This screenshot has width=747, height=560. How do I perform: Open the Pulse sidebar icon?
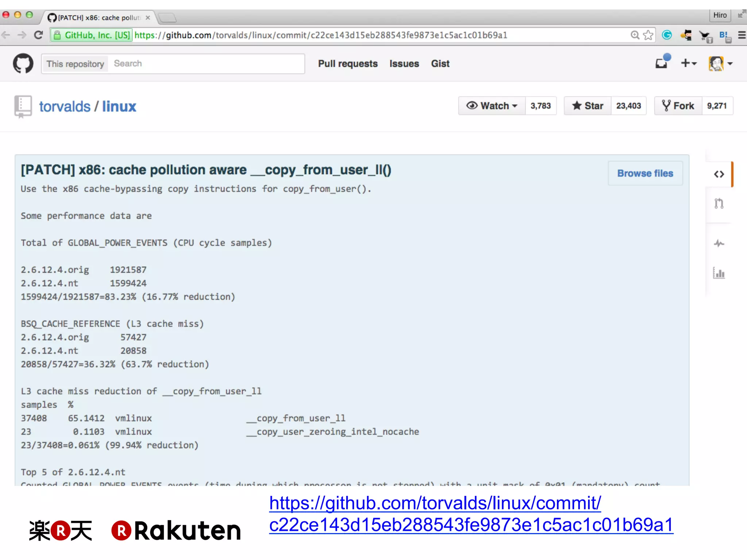[719, 243]
